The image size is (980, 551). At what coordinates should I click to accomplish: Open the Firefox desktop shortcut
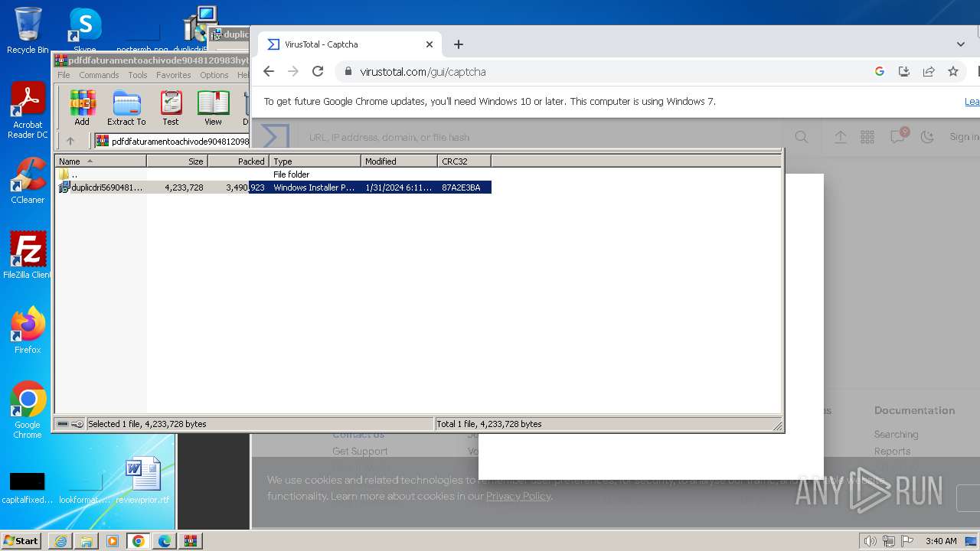click(28, 331)
